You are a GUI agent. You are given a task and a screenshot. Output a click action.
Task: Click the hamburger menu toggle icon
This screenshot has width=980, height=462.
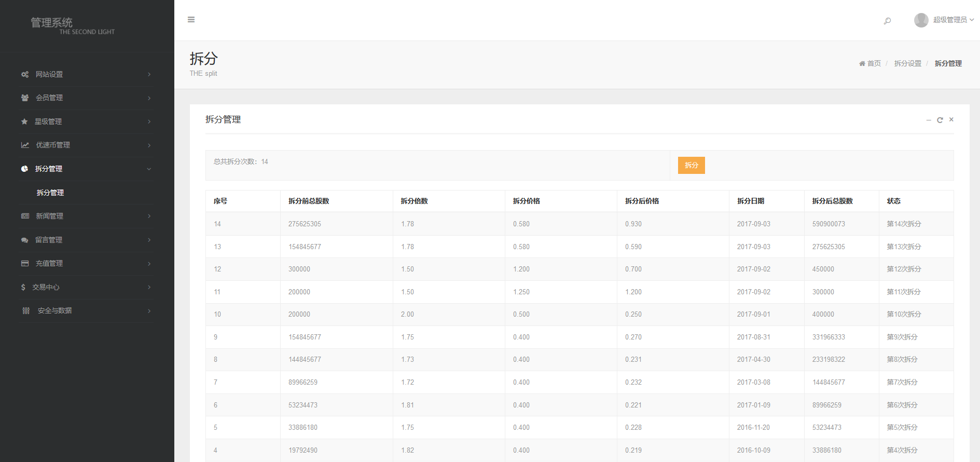191,20
